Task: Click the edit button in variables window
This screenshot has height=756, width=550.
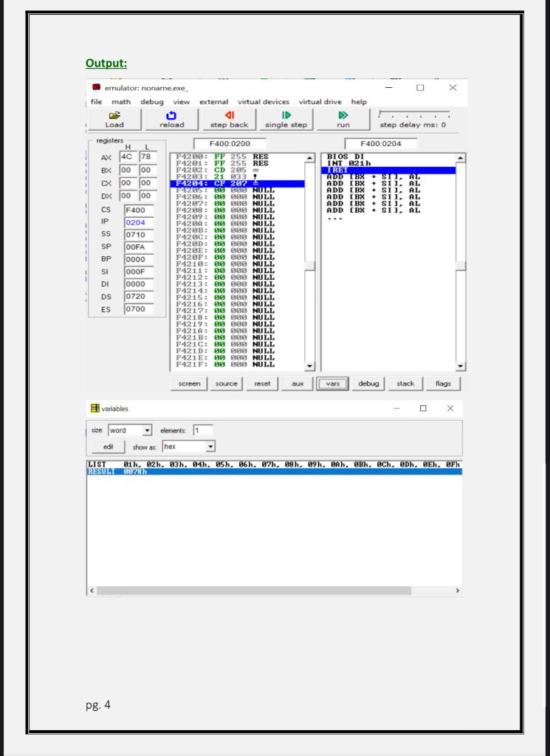Action: point(108,447)
